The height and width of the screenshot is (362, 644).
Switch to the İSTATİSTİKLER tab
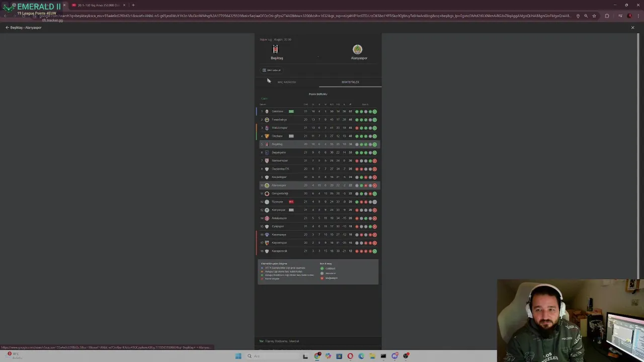350,82
